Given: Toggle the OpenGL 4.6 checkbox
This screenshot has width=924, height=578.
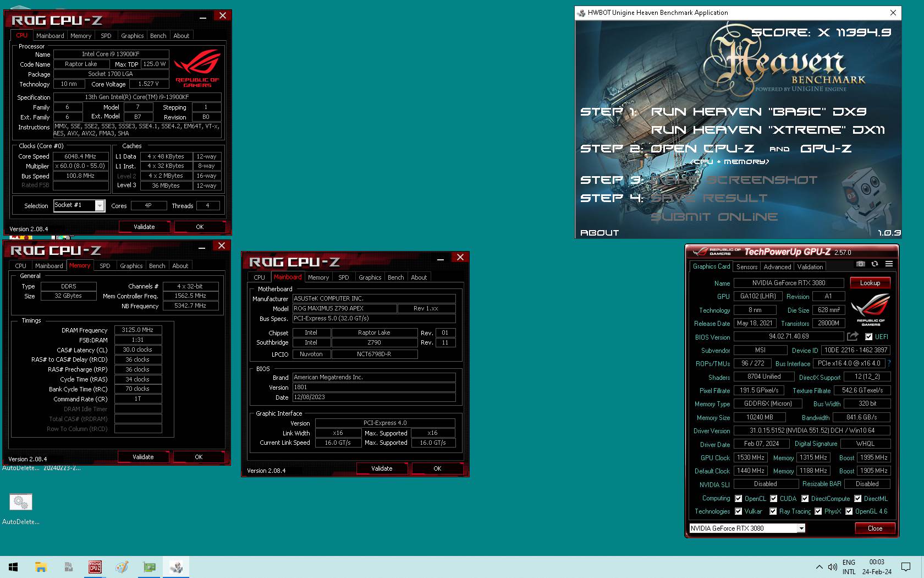Looking at the screenshot, I should pyautogui.click(x=849, y=511).
